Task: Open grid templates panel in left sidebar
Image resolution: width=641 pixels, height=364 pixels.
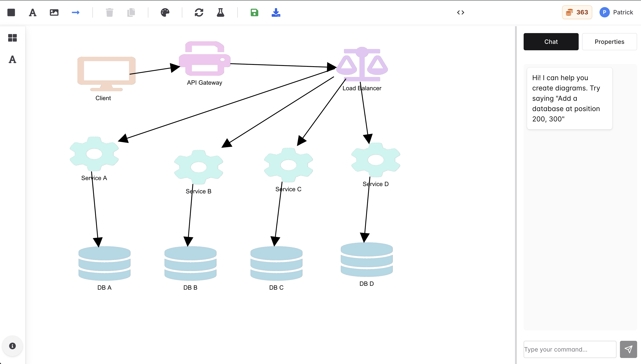Action: tap(12, 38)
